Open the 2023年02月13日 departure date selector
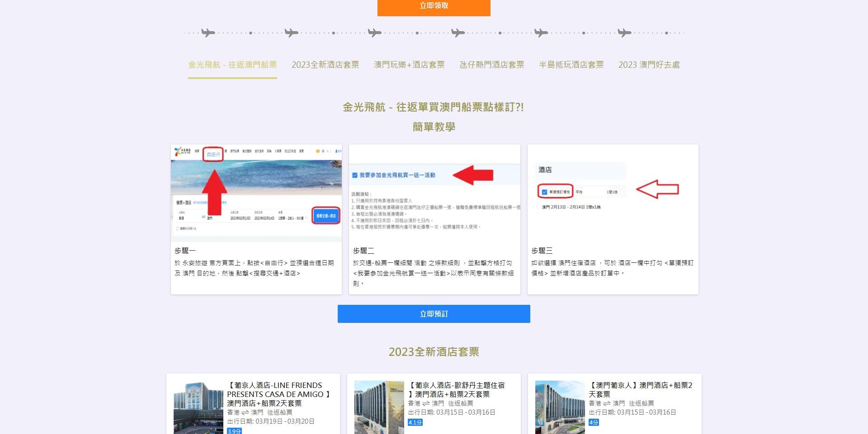The image size is (868, 434). (240, 219)
